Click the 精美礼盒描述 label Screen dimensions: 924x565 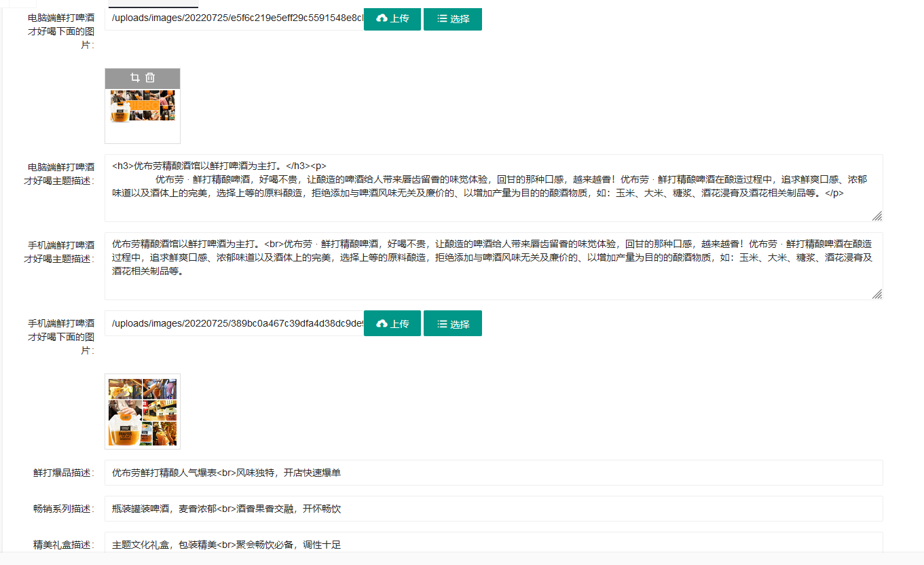tap(64, 545)
